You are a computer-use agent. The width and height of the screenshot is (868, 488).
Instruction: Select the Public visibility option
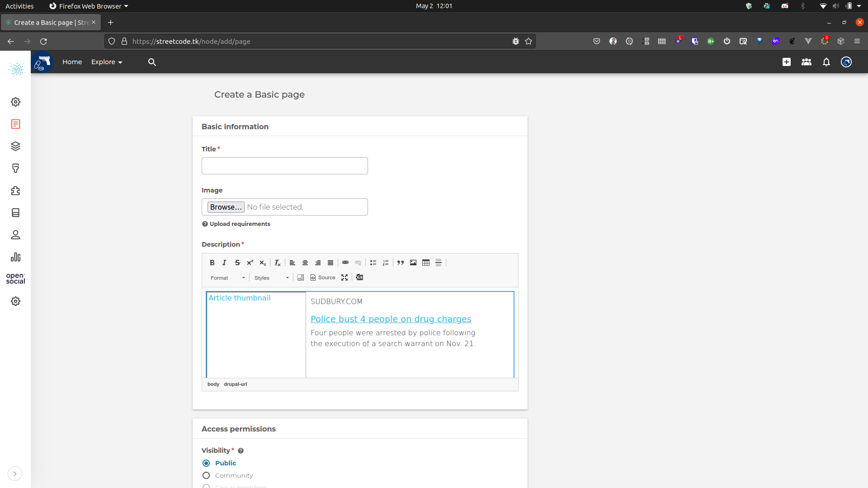click(x=207, y=463)
